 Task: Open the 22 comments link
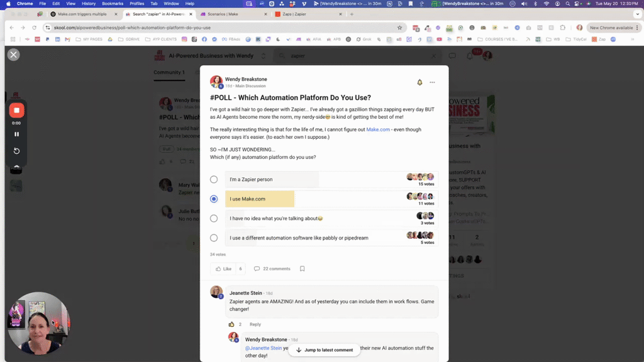(x=272, y=269)
